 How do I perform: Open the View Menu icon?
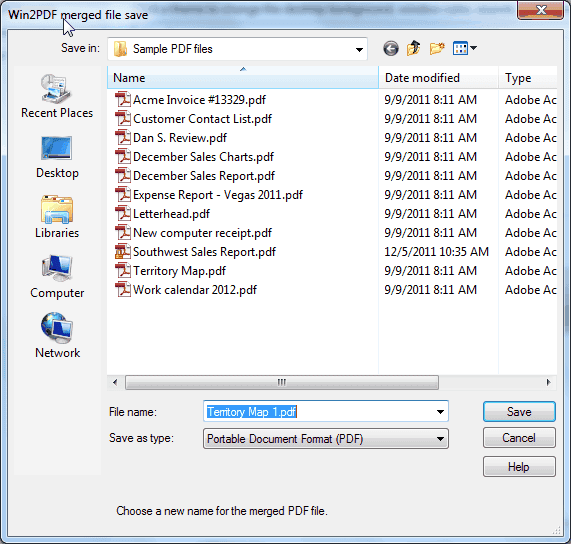coord(460,48)
